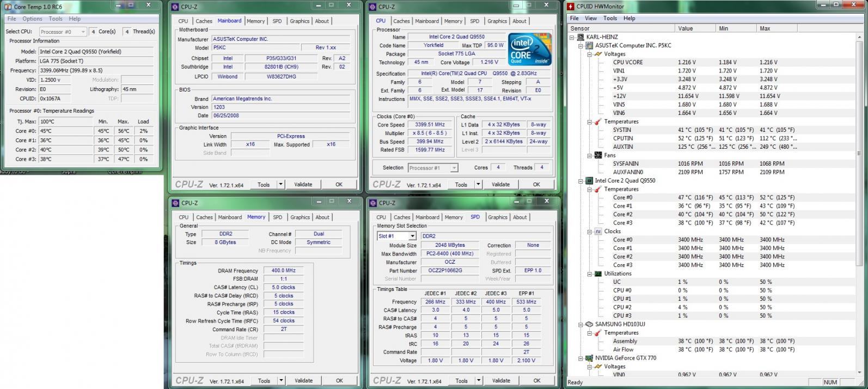
Task: Click thermometer icon of Intel Q9550 Temperatures node
Action: (x=598, y=189)
